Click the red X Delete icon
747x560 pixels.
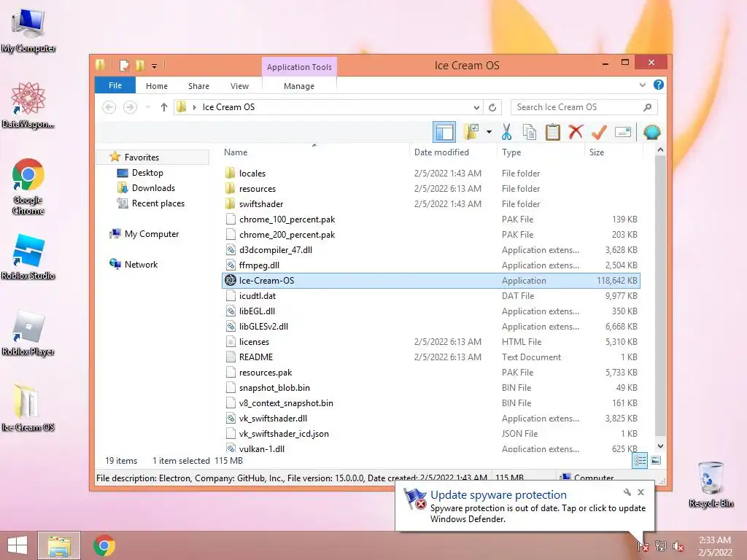(x=576, y=131)
